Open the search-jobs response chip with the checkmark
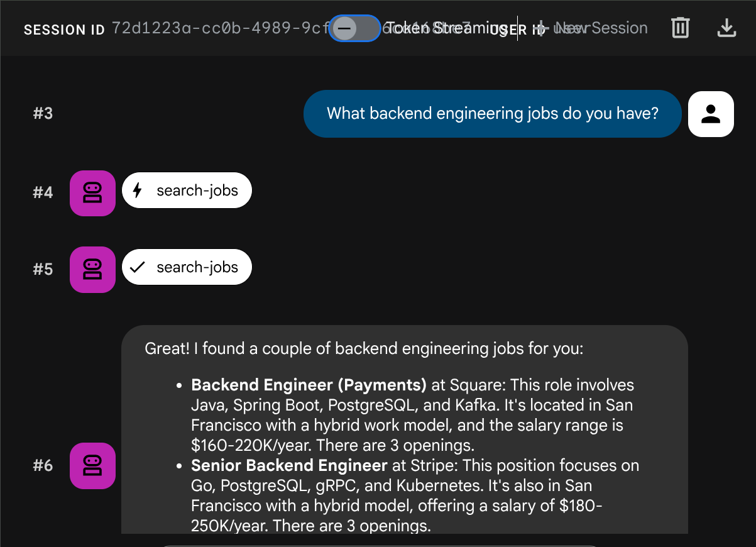Viewport: 756px width, 547px height. point(187,267)
